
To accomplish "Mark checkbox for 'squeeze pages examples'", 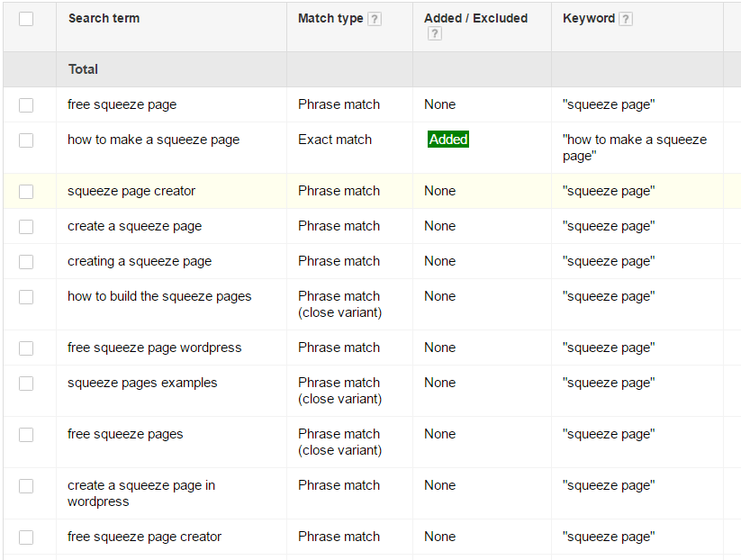I will pos(26,384).
